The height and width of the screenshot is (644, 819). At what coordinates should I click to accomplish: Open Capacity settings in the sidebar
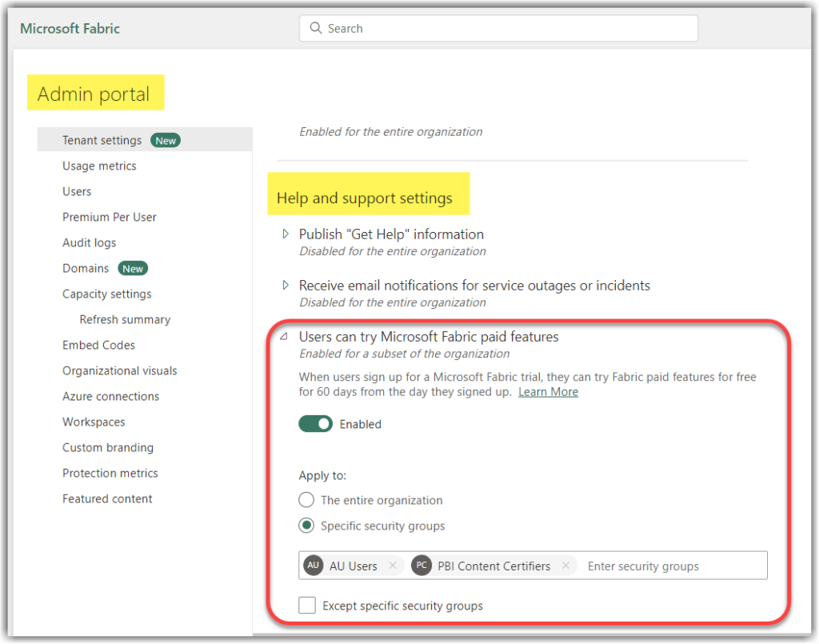tap(106, 294)
